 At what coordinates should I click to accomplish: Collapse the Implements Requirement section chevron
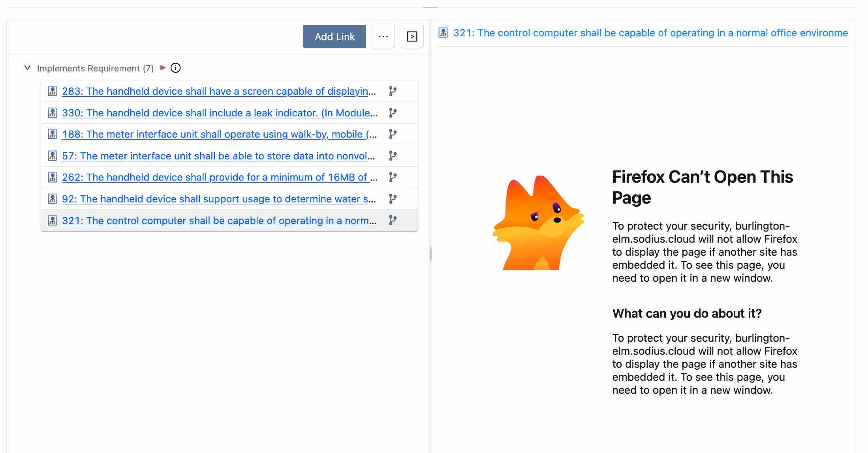(x=27, y=68)
